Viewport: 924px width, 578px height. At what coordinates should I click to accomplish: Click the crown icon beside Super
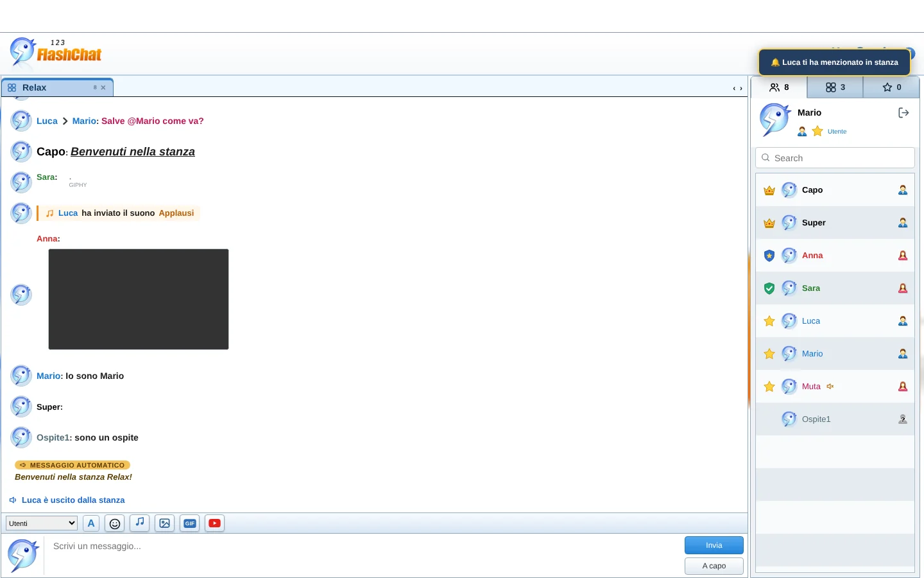click(x=769, y=223)
